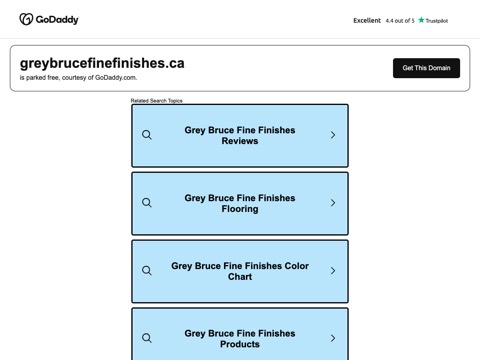The image size is (480, 360).
Task: Click search icon beside Fine Finishes Reviews
Action: (x=147, y=135)
